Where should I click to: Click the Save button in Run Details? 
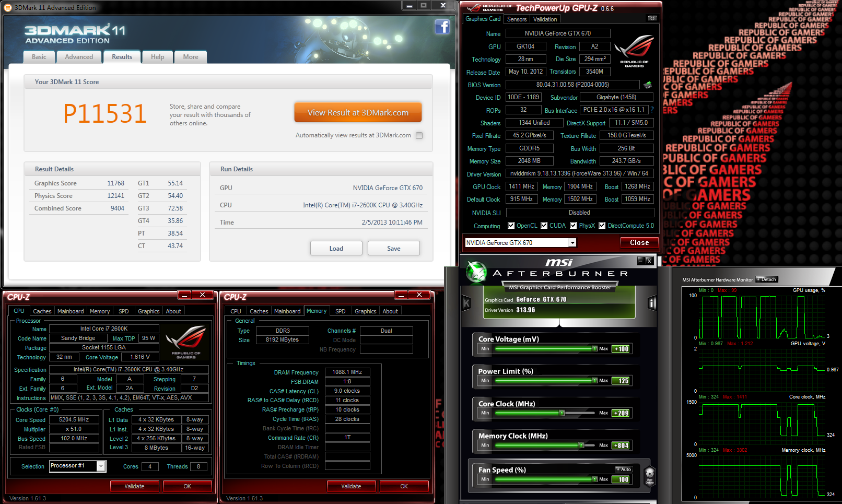[394, 248]
